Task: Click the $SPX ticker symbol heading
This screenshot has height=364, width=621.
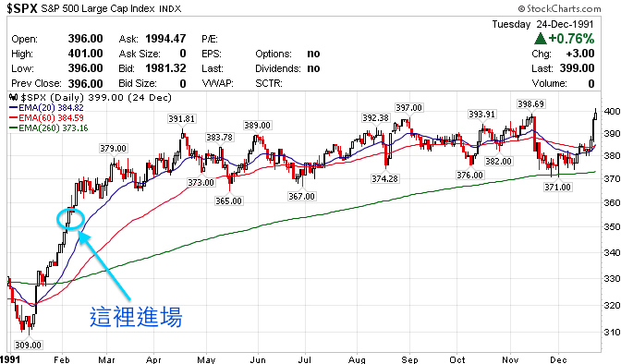Action: point(22,8)
